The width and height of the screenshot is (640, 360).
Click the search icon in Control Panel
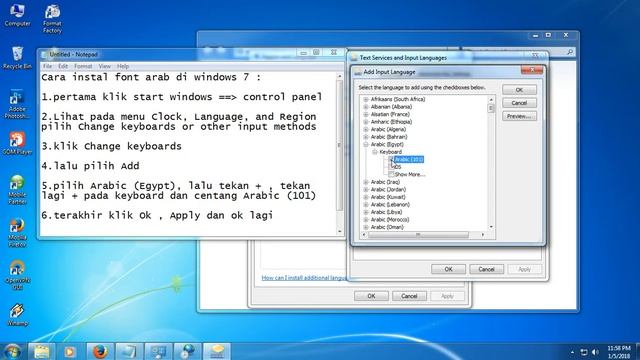click(570, 52)
